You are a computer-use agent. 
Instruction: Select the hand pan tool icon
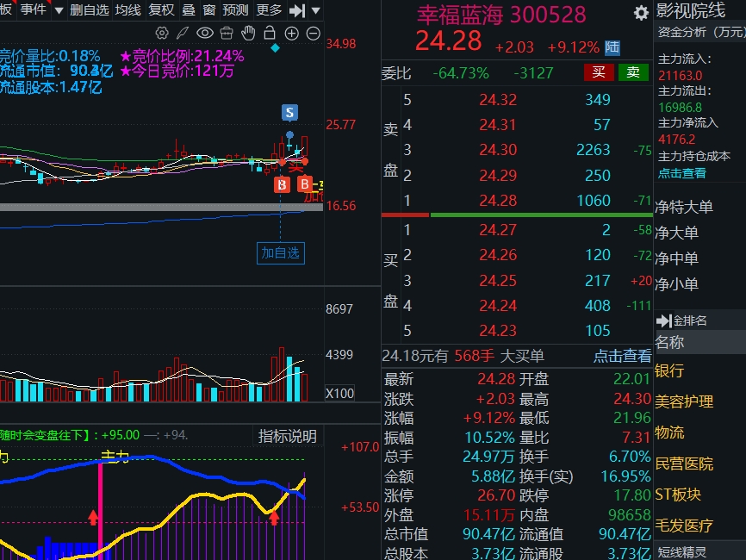click(248, 33)
